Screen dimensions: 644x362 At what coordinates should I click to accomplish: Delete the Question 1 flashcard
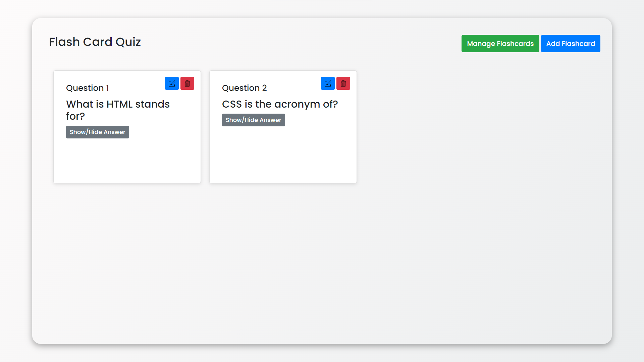(x=187, y=83)
